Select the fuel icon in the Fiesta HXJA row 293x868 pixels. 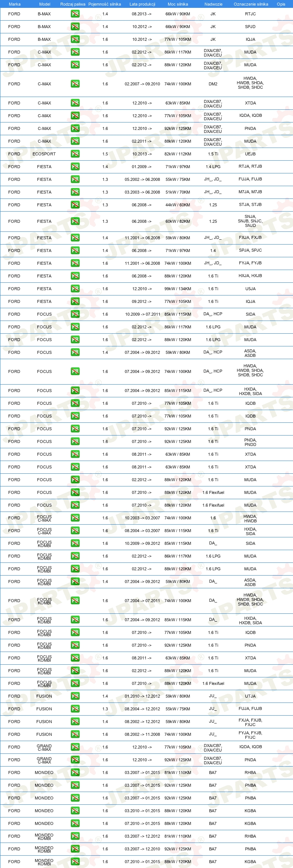75,276
